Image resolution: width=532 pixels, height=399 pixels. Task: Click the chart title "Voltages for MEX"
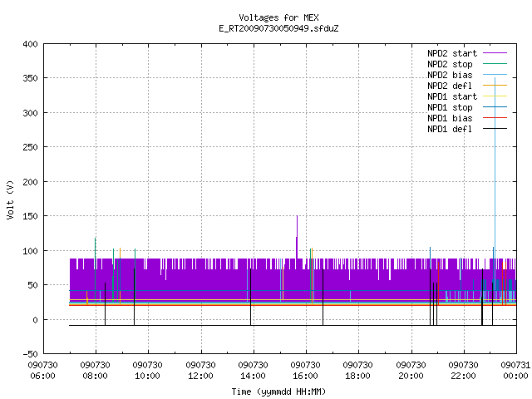278,17
